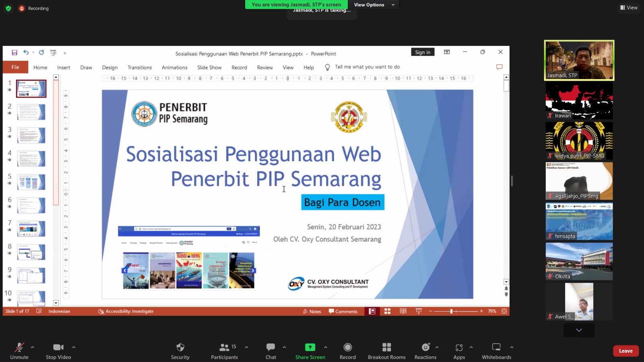Click the spell check status bar icon

coord(39,311)
